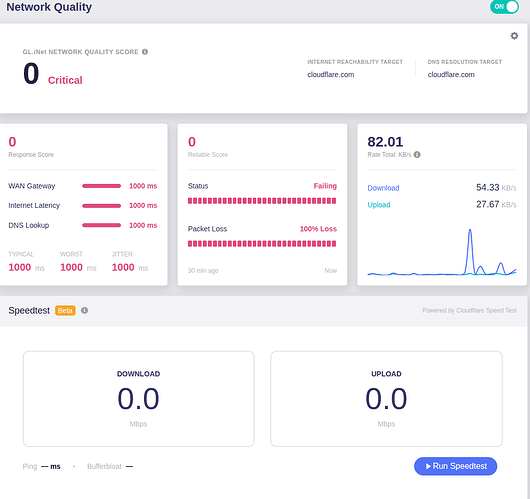530x499 pixels.
Task: Click the Critical score label
Action: pos(65,80)
